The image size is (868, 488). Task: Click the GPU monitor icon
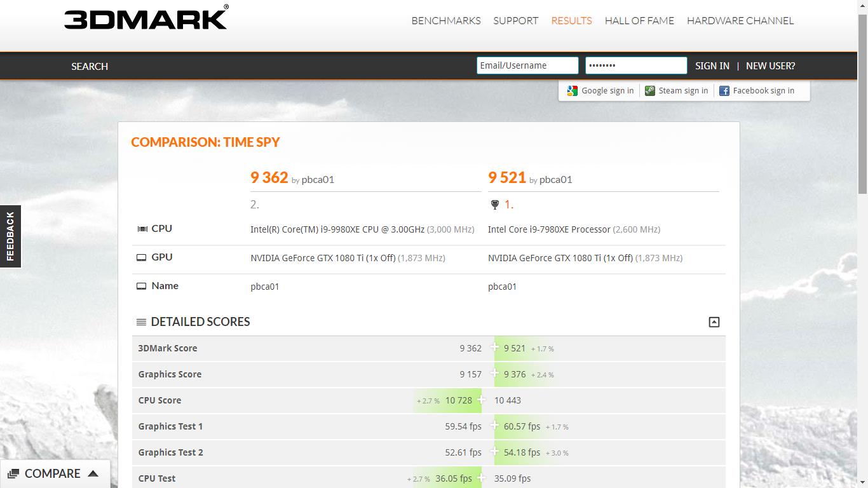[x=141, y=257]
